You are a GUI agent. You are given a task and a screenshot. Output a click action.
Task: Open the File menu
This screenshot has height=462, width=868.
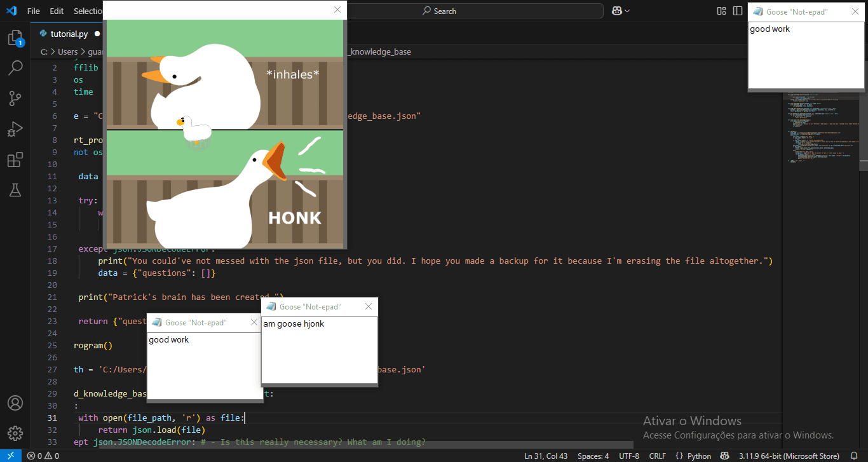(x=33, y=11)
